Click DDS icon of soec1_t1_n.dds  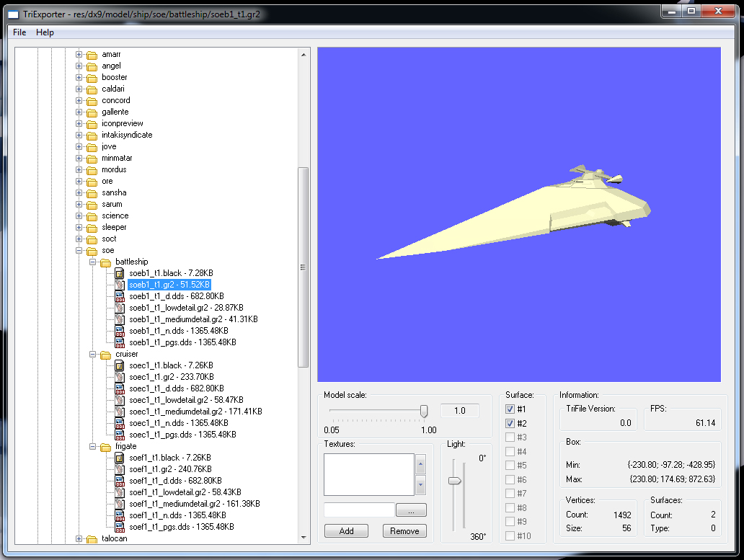[x=120, y=424]
